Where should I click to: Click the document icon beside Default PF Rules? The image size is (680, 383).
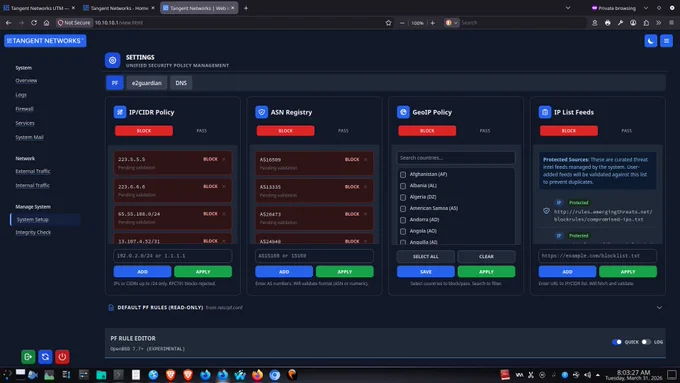pos(111,308)
